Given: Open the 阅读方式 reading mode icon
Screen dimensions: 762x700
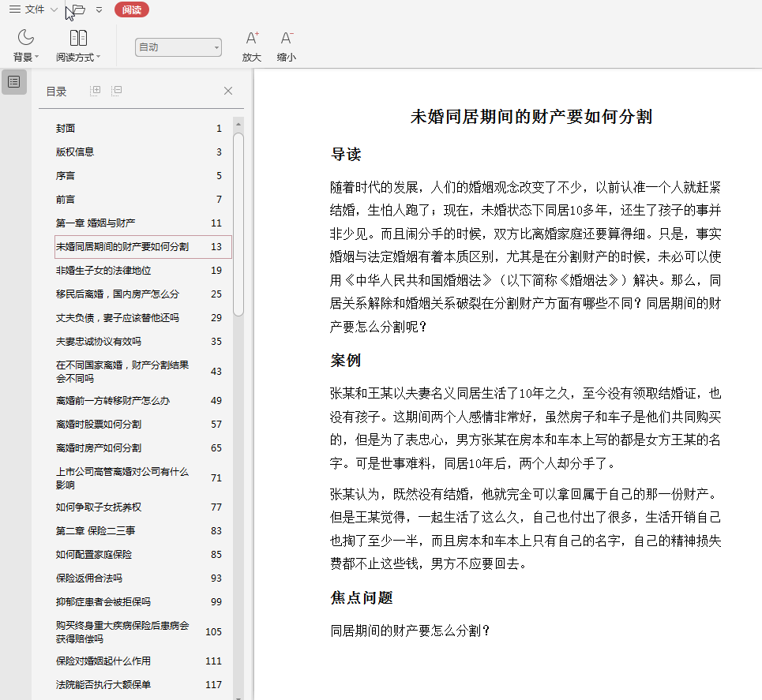Looking at the screenshot, I should [78, 38].
